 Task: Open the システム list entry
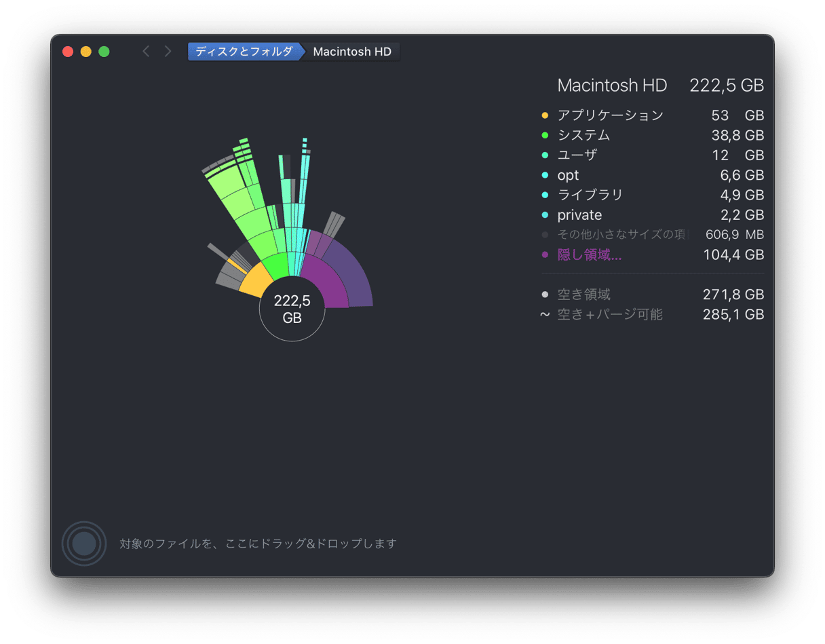coord(583,135)
